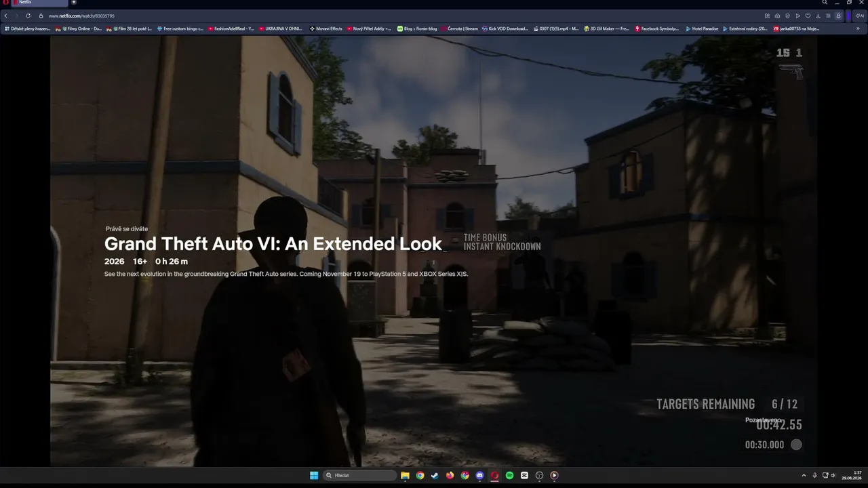Open Spotify from the taskbar
The width and height of the screenshot is (868, 488).
pyautogui.click(x=509, y=475)
